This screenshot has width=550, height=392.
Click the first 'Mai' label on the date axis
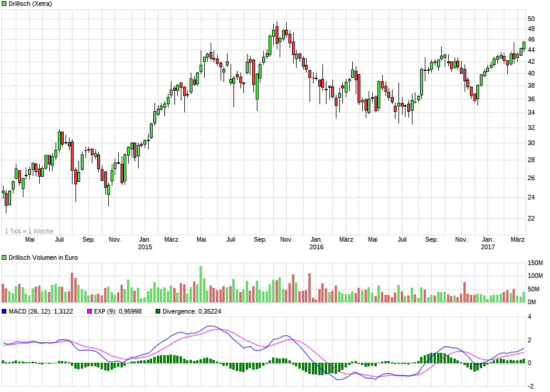[x=31, y=239]
